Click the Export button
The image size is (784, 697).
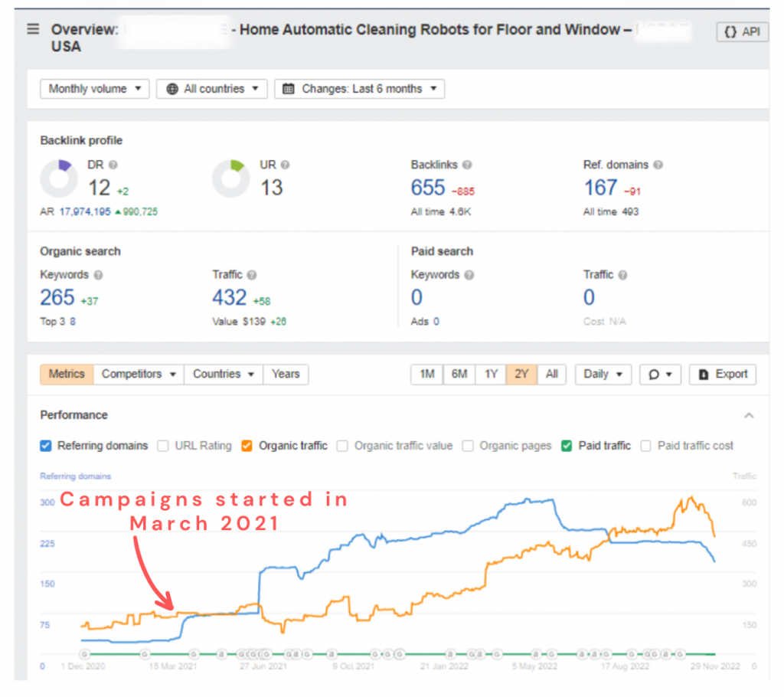723,375
